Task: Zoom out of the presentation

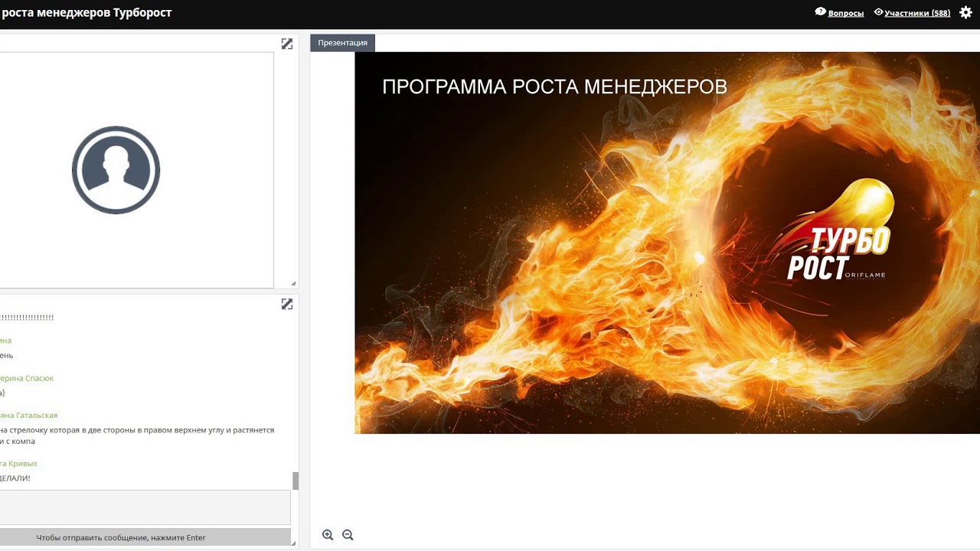Action: (348, 535)
